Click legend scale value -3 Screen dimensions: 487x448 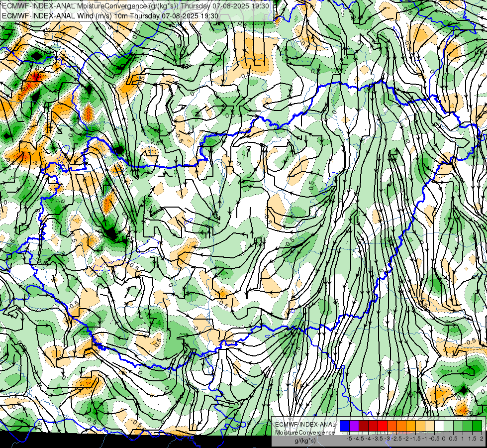387,439
